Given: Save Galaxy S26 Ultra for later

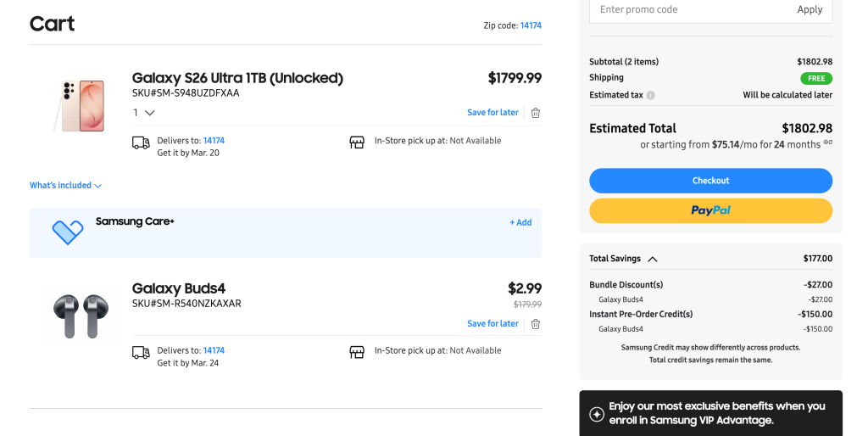Looking at the screenshot, I should (492, 113).
